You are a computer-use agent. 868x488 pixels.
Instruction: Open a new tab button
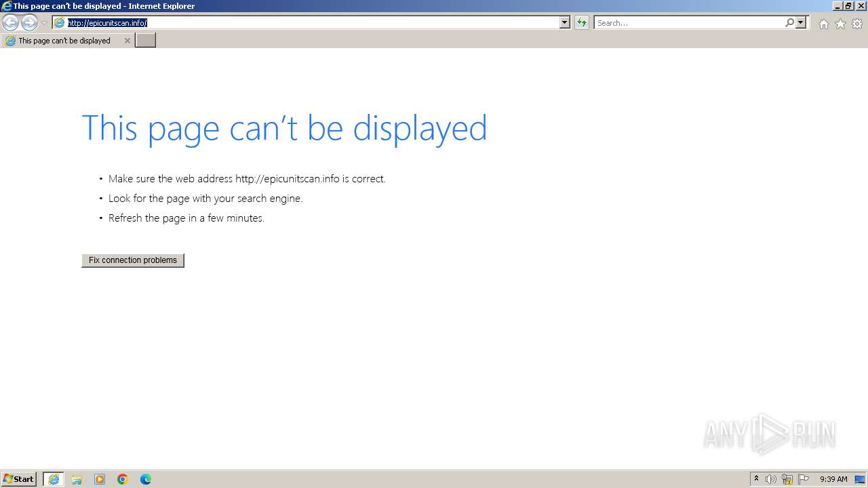[x=146, y=41]
